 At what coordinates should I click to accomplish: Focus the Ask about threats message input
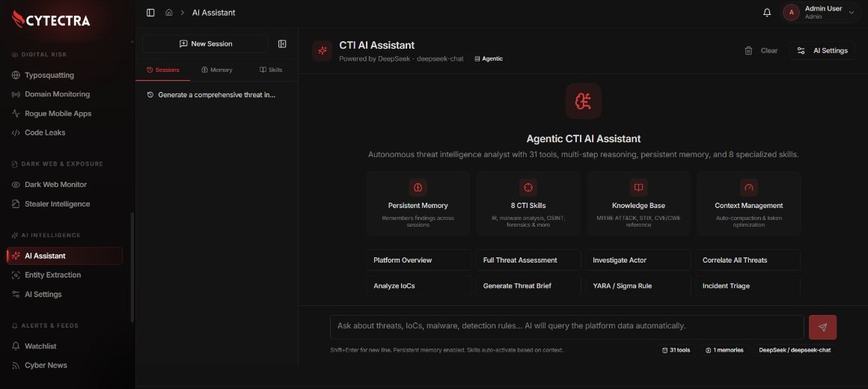(567, 327)
